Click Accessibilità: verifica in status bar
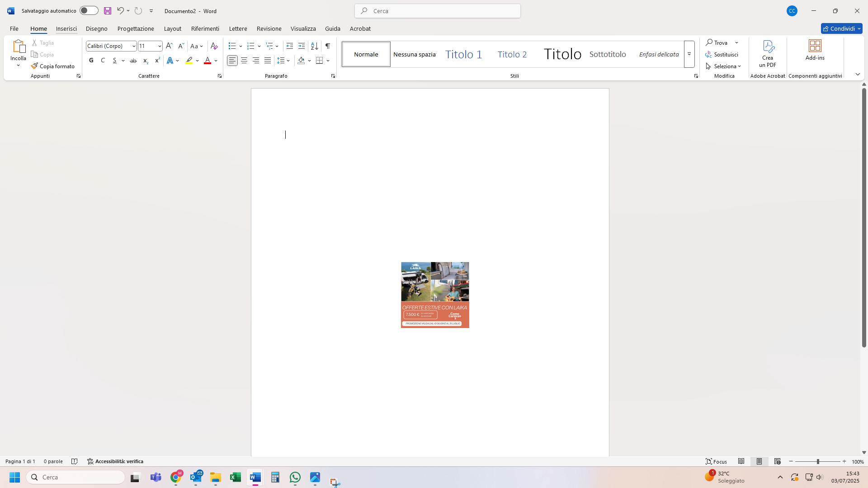 115,461
